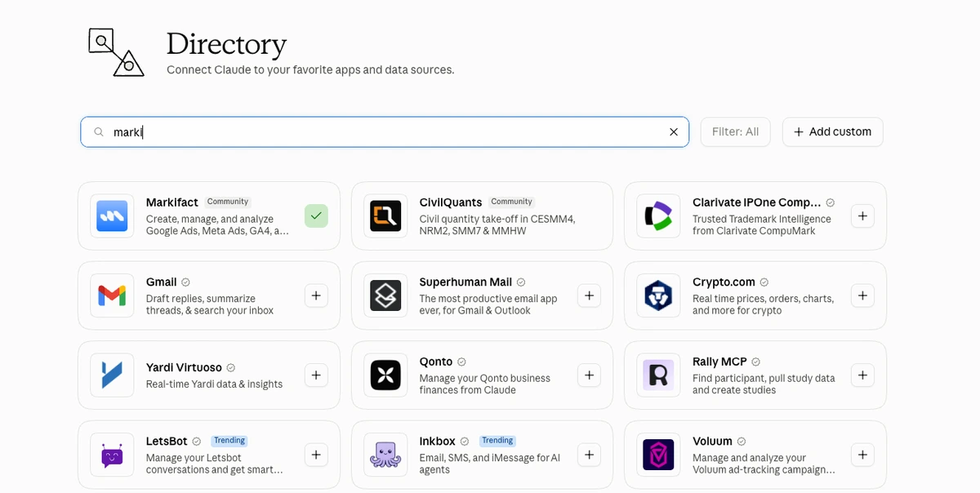
Task: Open the Rally MCP title
Action: [x=719, y=362]
